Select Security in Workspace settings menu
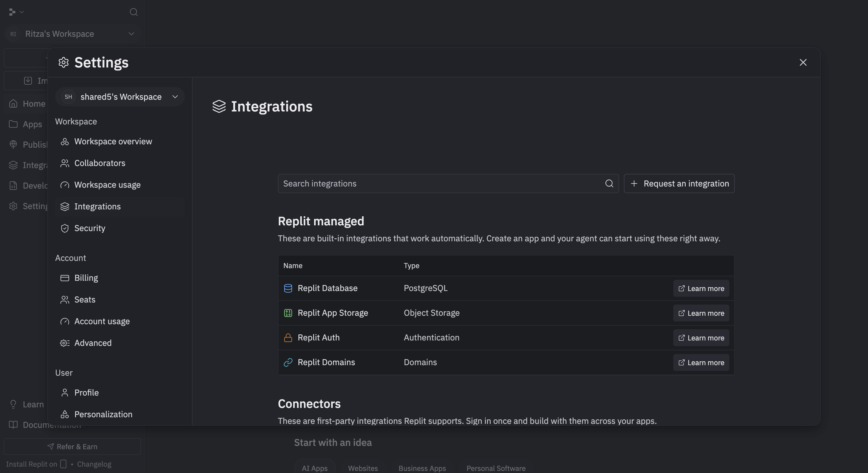The width and height of the screenshot is (868, 473). point(90,228)
